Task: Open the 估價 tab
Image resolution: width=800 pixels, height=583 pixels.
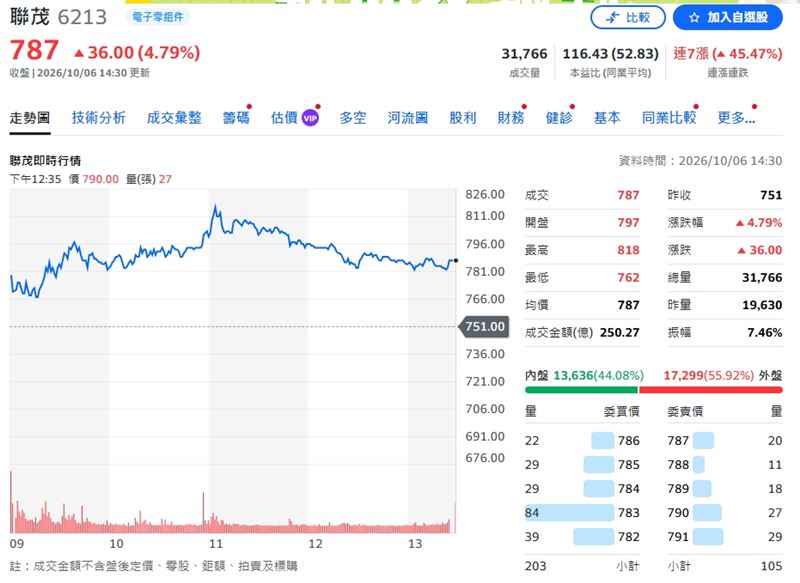Action: coord(284,118)
